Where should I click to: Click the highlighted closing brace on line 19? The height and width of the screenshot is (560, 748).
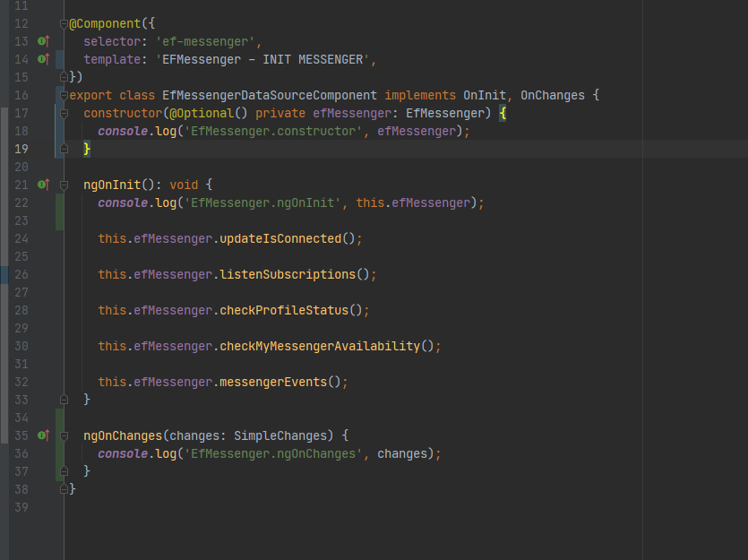(x=87, y=149)
